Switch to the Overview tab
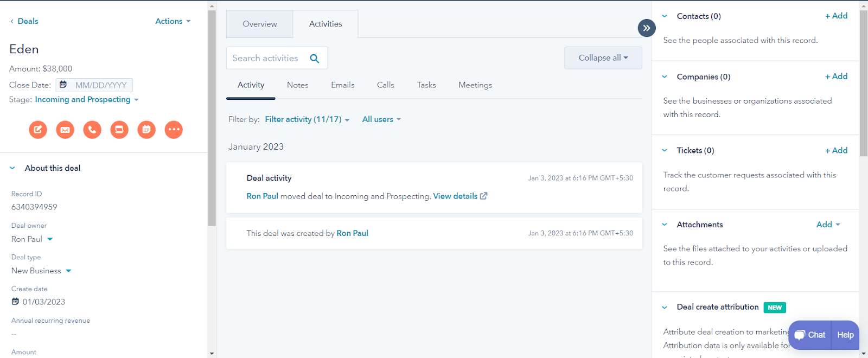 coord(259,24)
